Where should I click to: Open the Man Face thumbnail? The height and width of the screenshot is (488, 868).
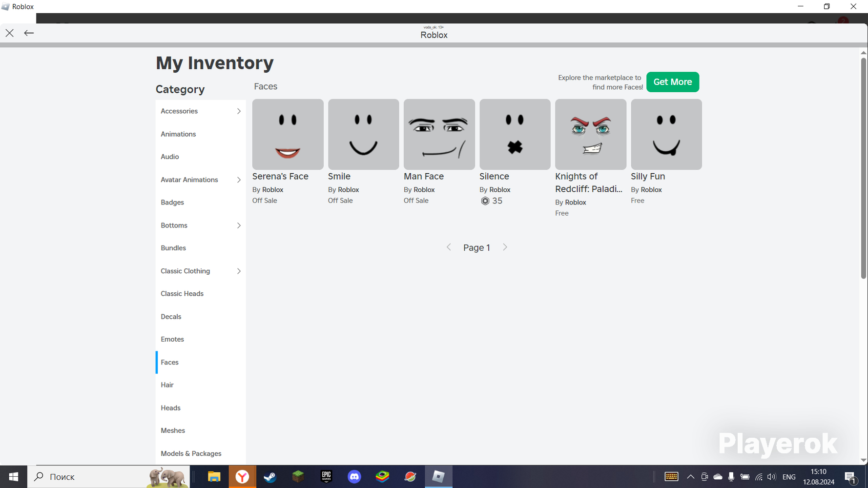(x=439, y=134)
